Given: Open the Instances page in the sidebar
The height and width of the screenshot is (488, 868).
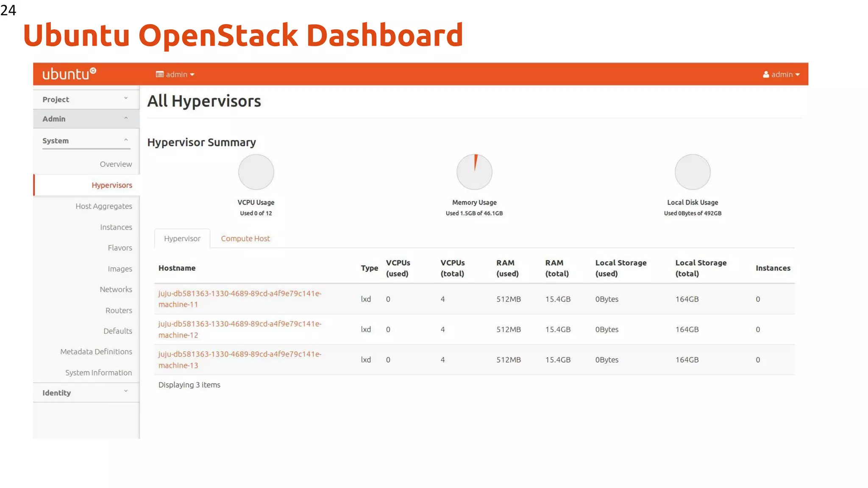Looking at the screenshot, I should coord(116,227).
